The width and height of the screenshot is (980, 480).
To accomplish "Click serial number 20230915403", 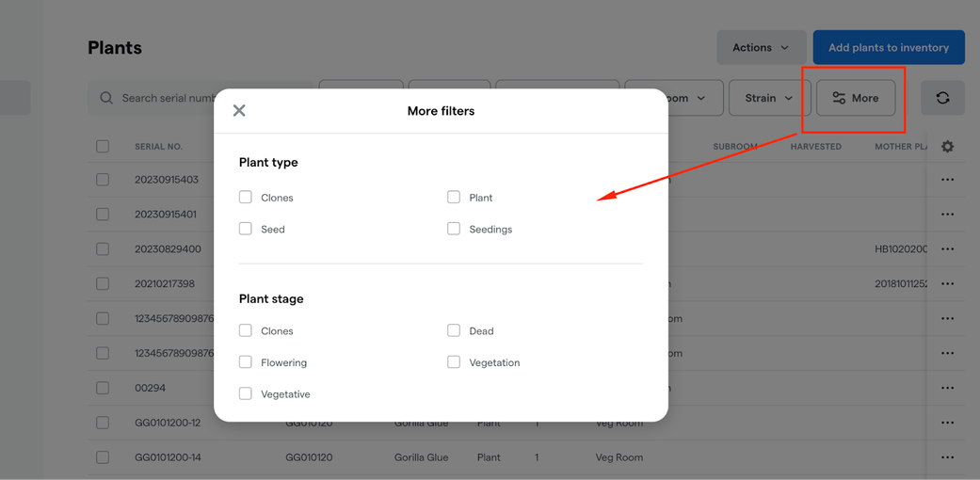I will point(167,180).
